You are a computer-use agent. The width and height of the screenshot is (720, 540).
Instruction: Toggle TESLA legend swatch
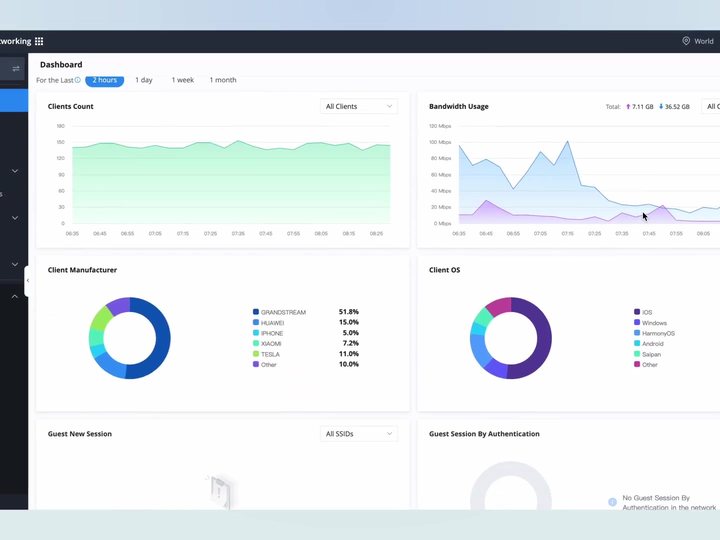pyautogui.click(x=256, y=354)
